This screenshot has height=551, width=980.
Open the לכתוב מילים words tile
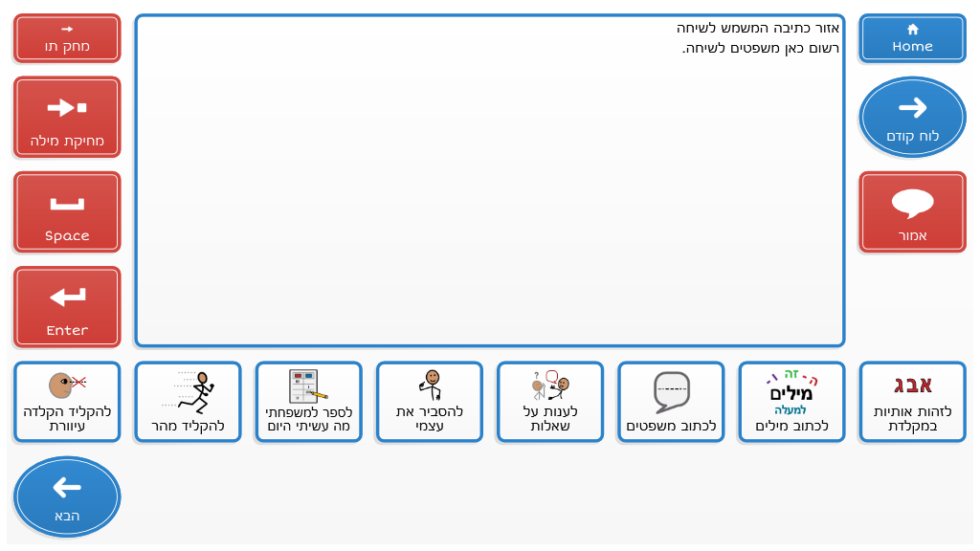point(791,402)
